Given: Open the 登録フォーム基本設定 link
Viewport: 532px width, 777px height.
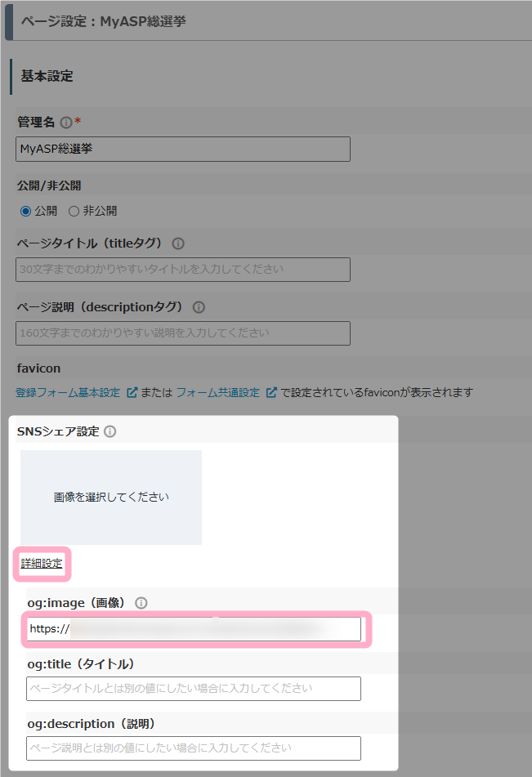Looking at the screenshot, I should (68, 392).
